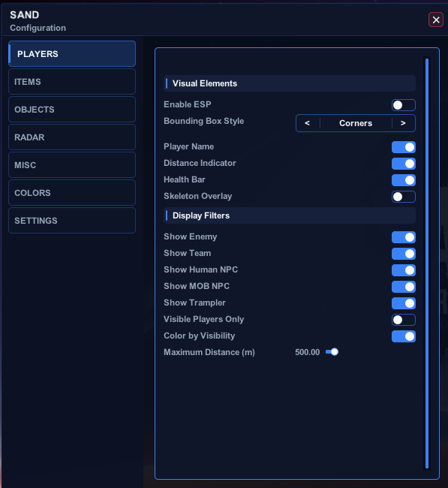Viewport: 448px width, 488px height.
Task: Click the Enable ESP label
Action: point(188,104)
